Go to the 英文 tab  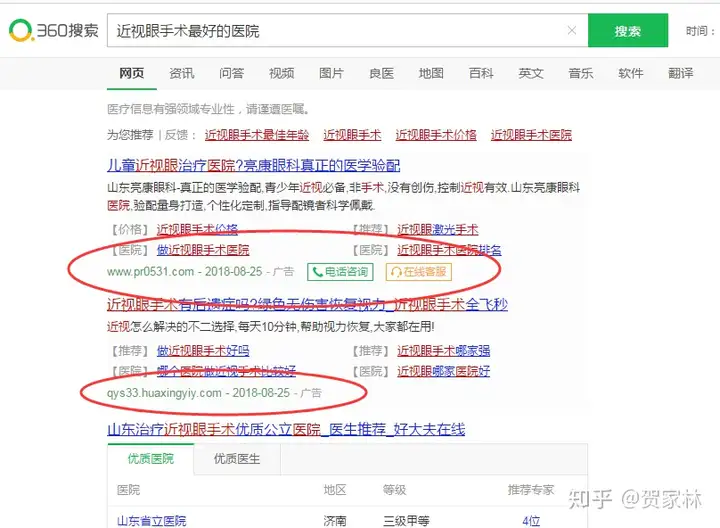[x=531, y=73]
